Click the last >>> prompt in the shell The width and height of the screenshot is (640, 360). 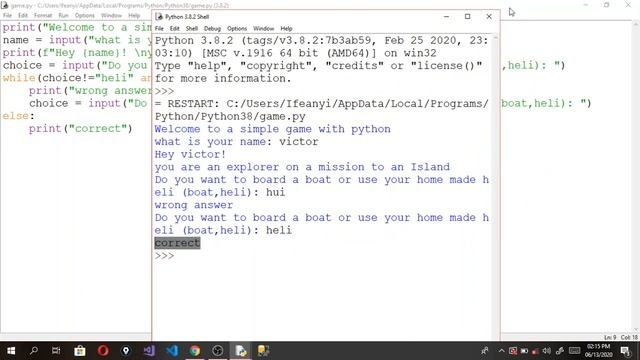pyautogui.click(x=164, y=256)
